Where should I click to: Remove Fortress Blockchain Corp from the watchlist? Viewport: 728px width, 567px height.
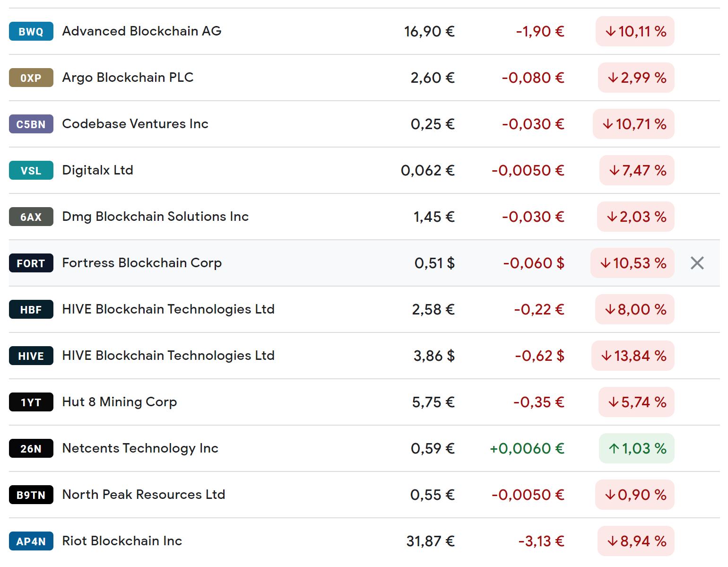pos(697,262)
